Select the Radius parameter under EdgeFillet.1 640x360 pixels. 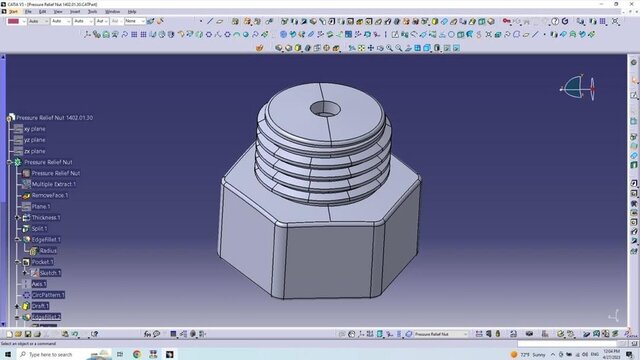tap(48, 251)
